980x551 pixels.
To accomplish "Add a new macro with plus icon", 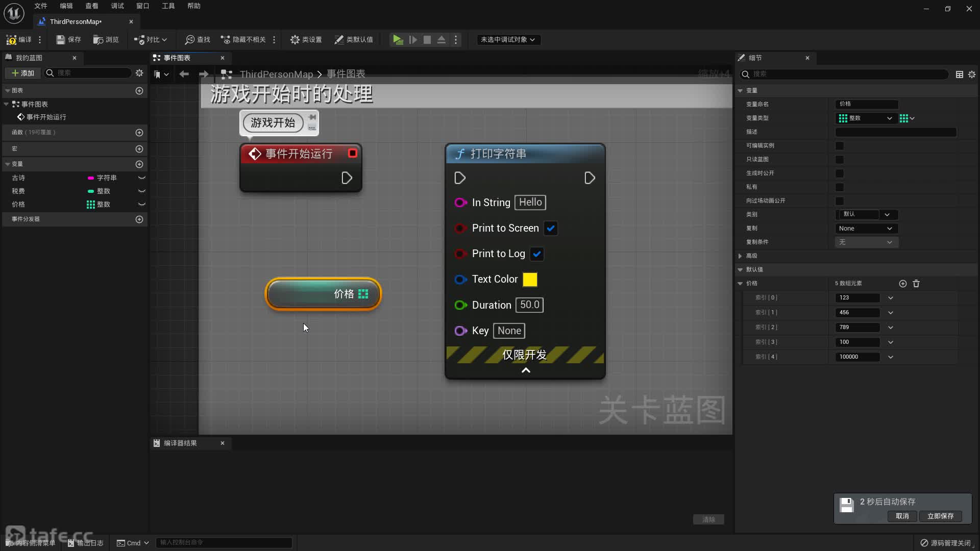I will (139, 148).
